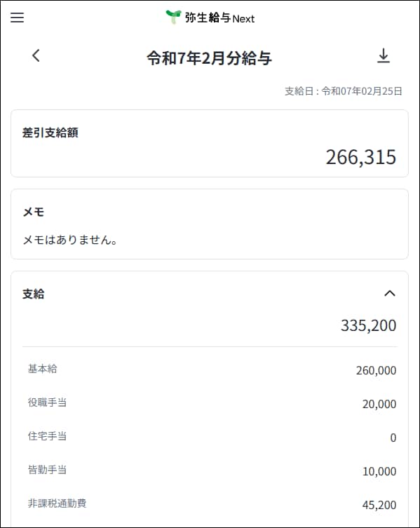Download the payslip with the download icon
The height and width of the screenshot is (528, 420).
384,56
